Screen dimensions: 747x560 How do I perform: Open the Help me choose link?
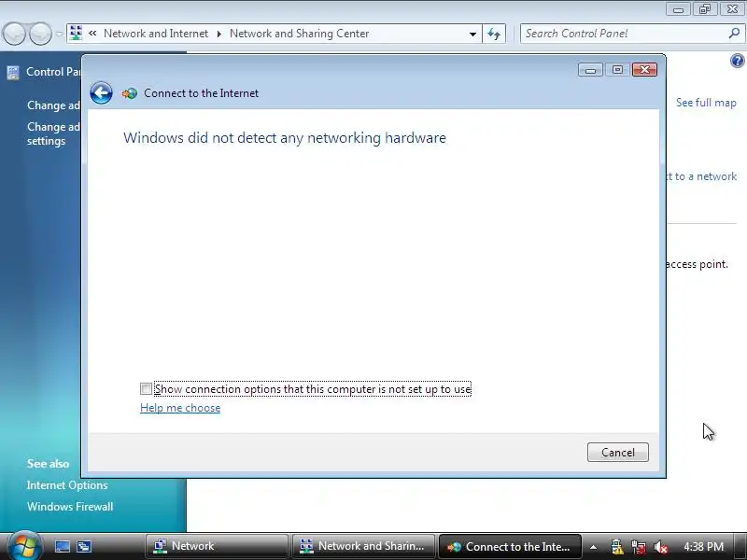(x=180, y=408)
